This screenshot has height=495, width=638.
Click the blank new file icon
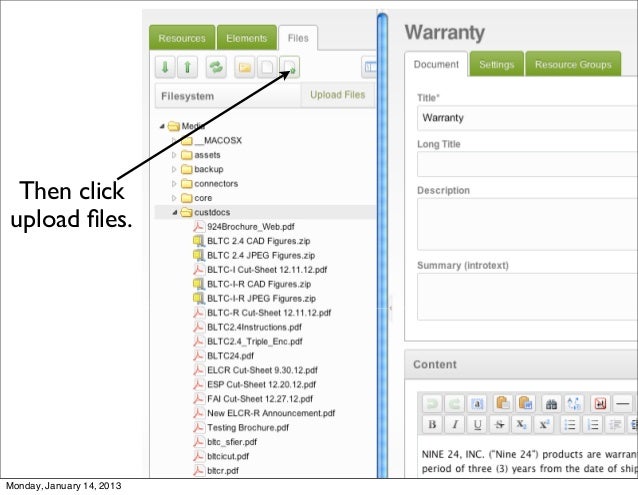[267, 67]
